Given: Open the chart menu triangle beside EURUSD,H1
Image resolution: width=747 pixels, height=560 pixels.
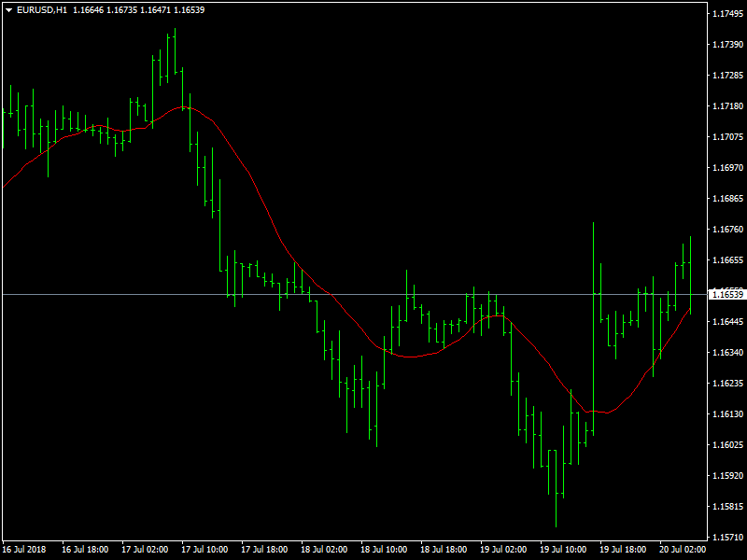Looking at the screenshot, I should point(8,10).
